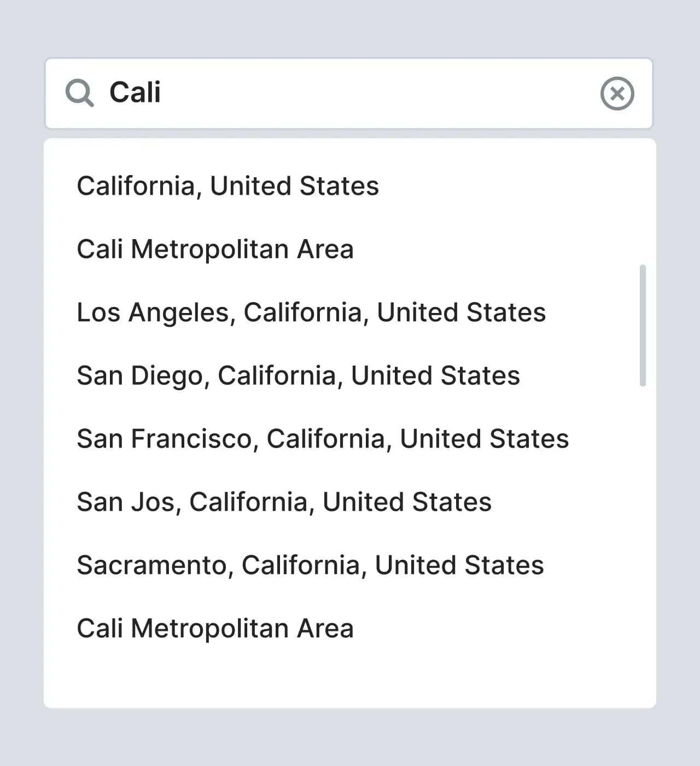Clear the search text with the X icon
The image size is (700, 766).
coord(617,94)
